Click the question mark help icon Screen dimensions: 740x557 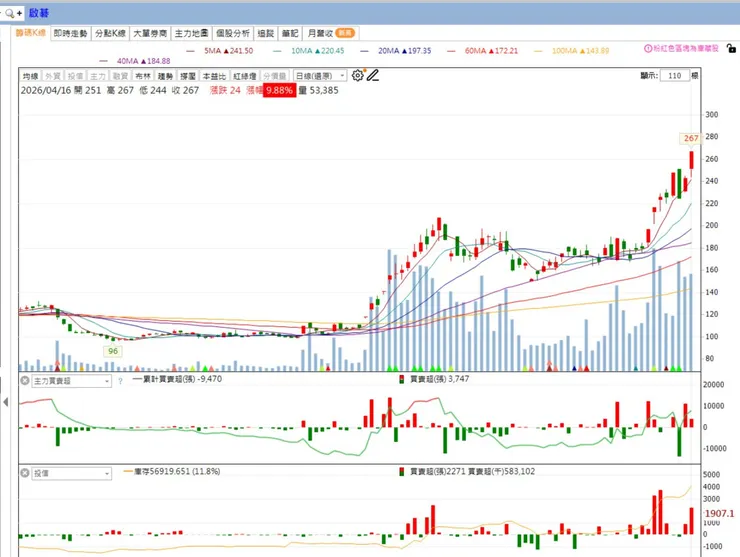point(120,381)
